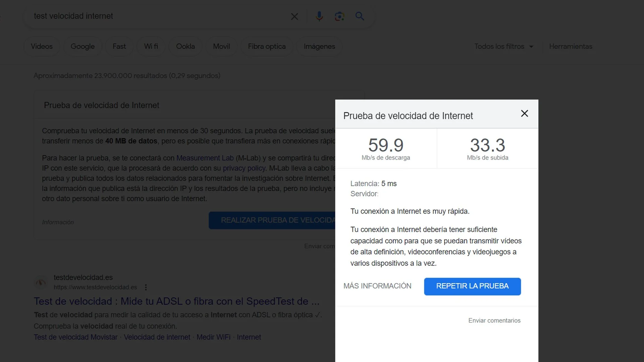The image size is (644, 362).
Task: Close the Prueba de velocidad dialog
Action: point(524,114)
